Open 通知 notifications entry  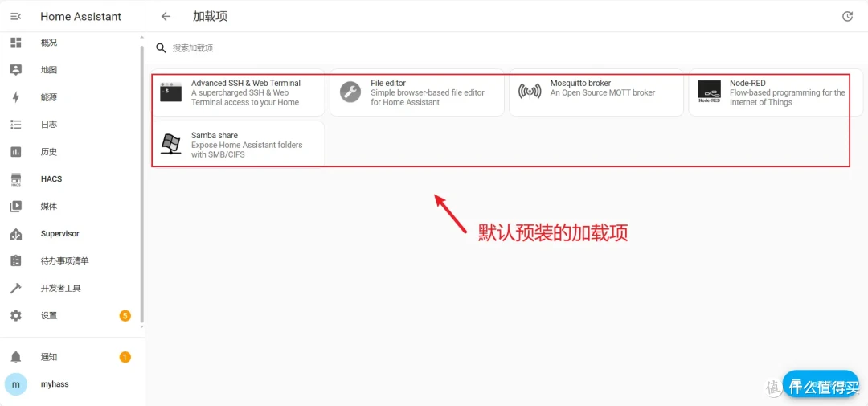pos(71,357)
